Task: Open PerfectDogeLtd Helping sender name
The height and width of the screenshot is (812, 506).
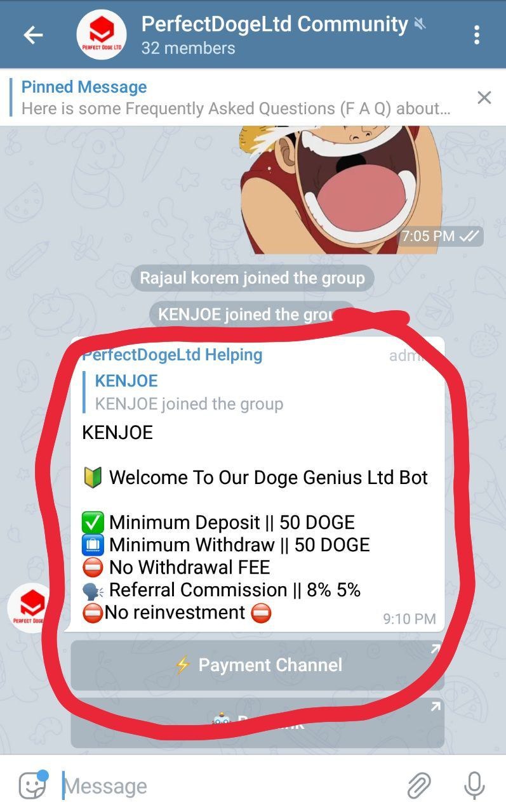Action: pyautogui.click(x=172, y=355)
